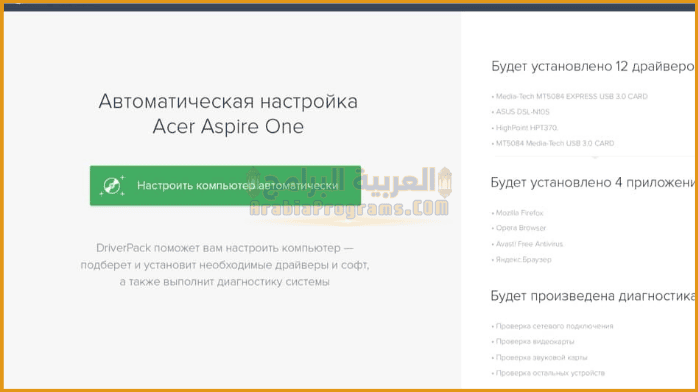
Task: Click heading 'Будет установлено 12 драйверов'
Action: 592,66
